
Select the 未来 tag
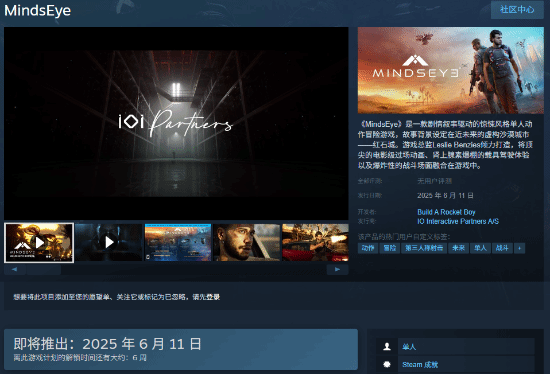pos(458,248)
